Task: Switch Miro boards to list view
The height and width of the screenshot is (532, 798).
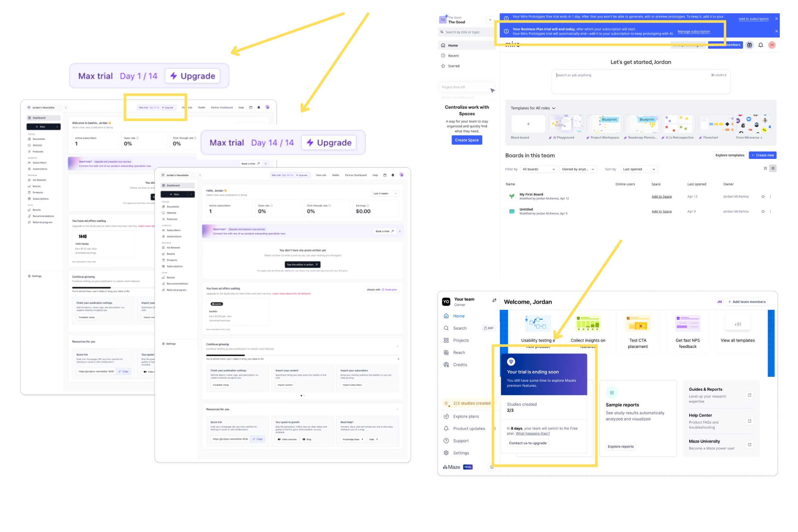Action: [773, 168]
